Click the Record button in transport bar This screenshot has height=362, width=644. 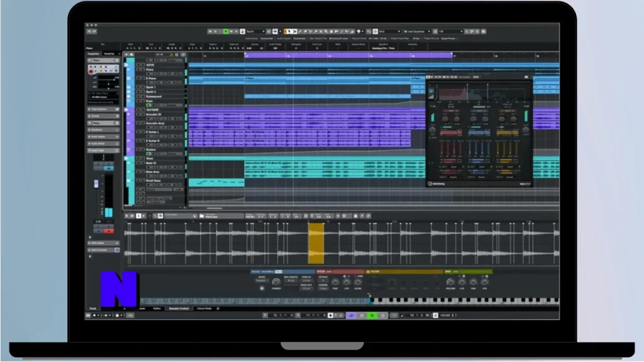383,315
